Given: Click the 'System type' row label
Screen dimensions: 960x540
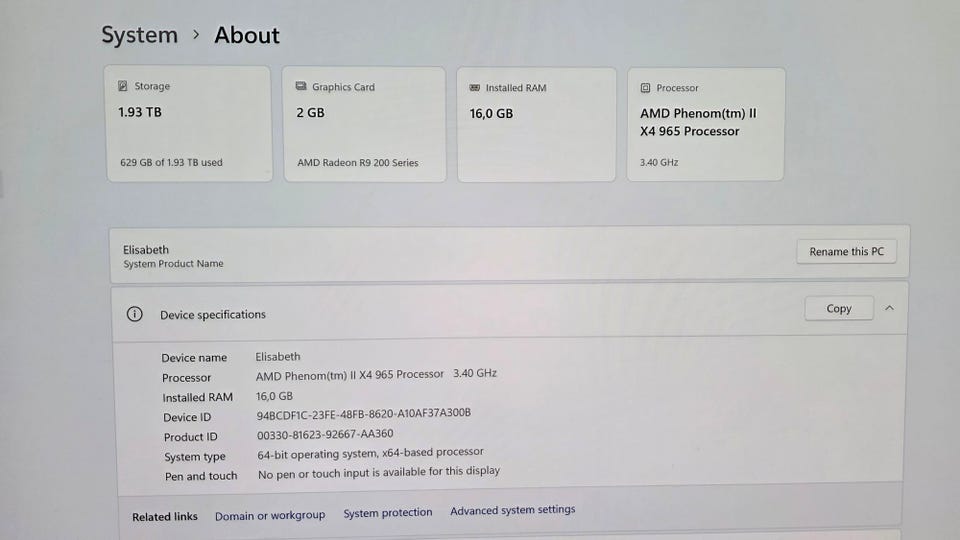Looking at the screenshot, I should pos(195,457).
